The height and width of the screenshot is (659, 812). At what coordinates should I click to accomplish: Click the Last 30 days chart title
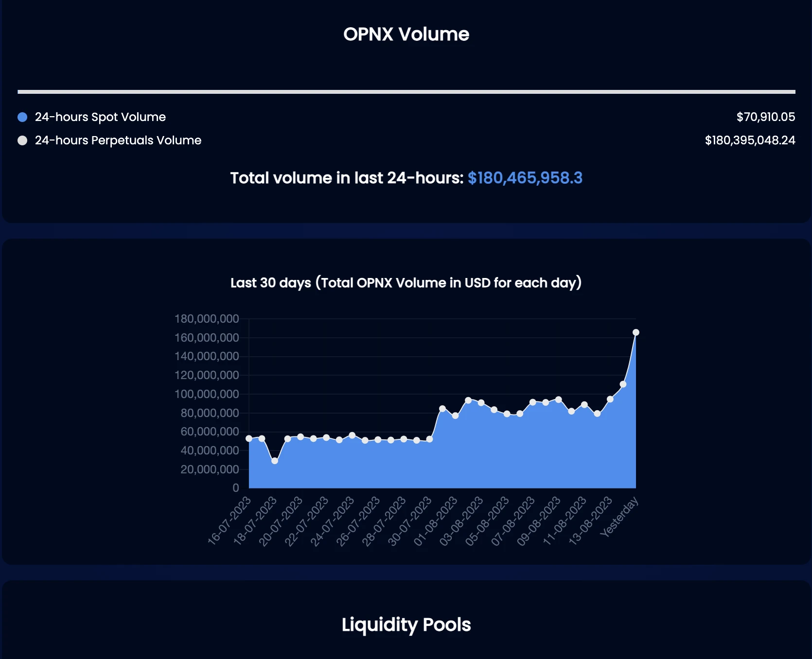click(406, 283)
